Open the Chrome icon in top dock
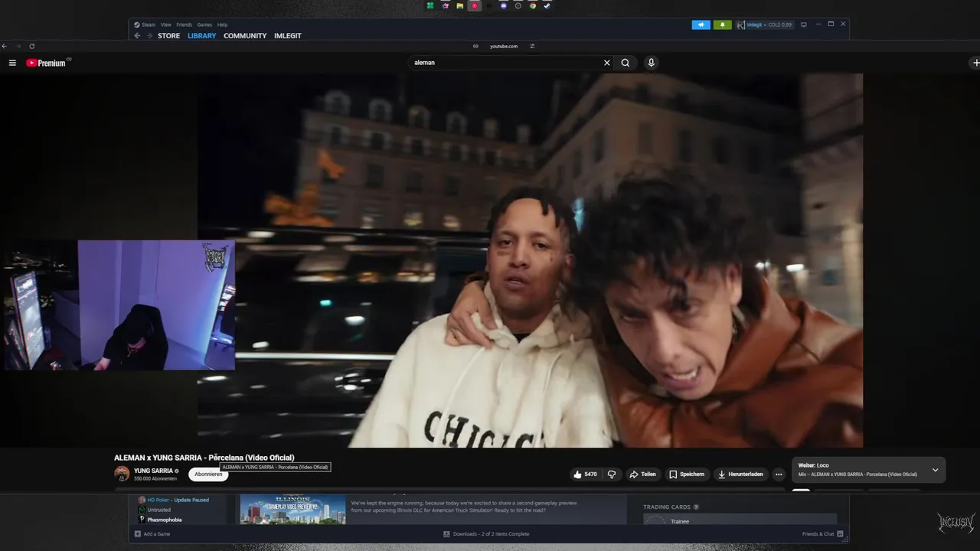 point(533,5)
